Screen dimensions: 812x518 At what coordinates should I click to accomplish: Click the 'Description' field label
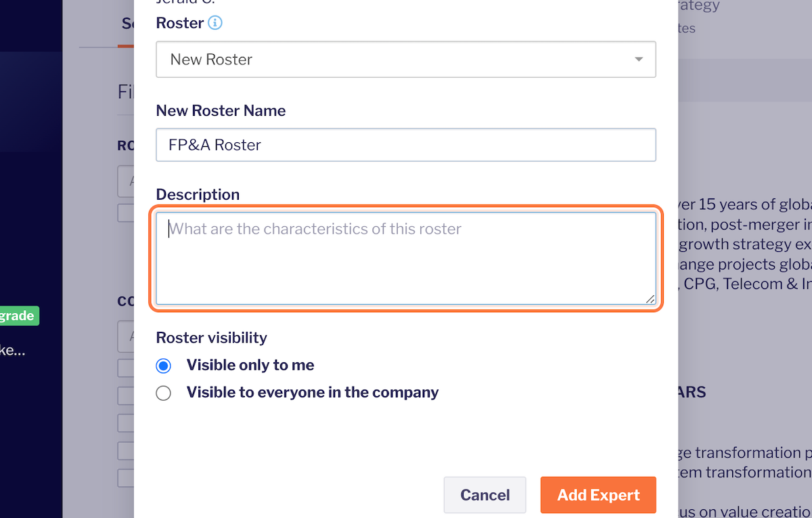coord(198,195)
